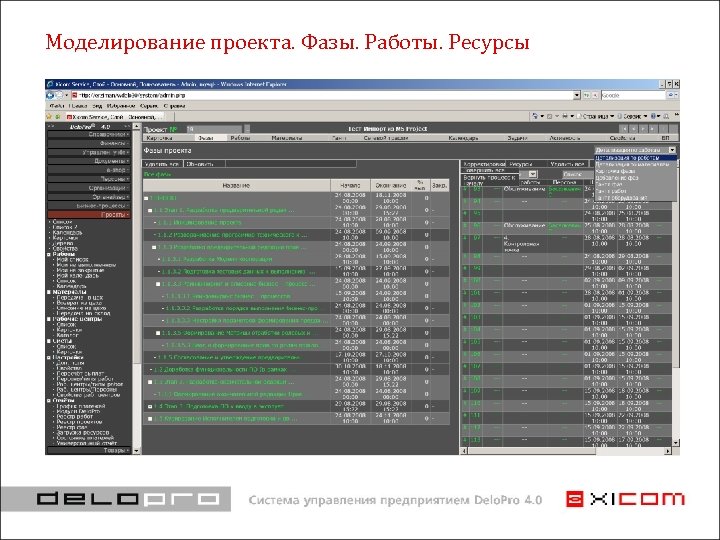The image size is (720, 540).
Task: Open the Организации sidebar section
Action: [x=89, y=188]
